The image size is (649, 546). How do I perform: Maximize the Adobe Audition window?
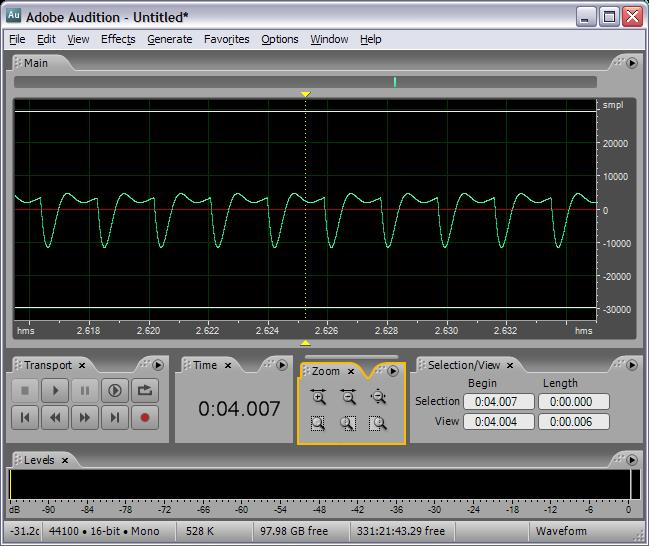pos(609,17)
